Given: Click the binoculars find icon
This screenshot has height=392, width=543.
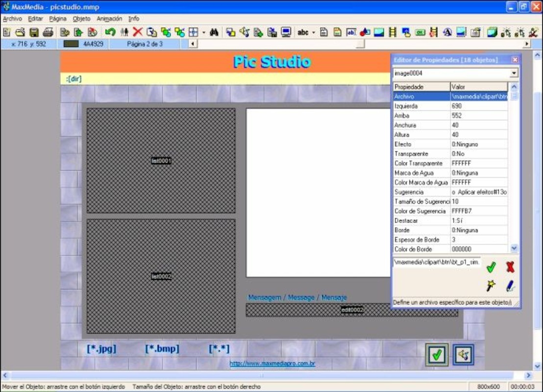Looking at the screenshot, I should pyautogui.click(x=214, y=32).
